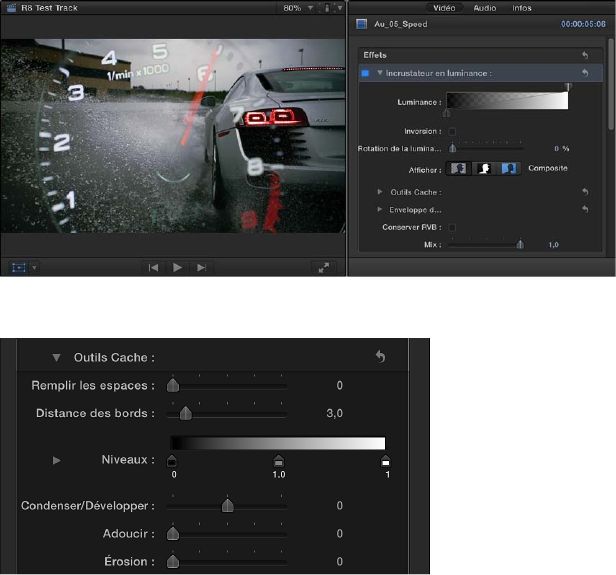The height and width of the screenshot is (575, 616).
Task: Jump to previous frame in viewer
Action: [153, 267]
